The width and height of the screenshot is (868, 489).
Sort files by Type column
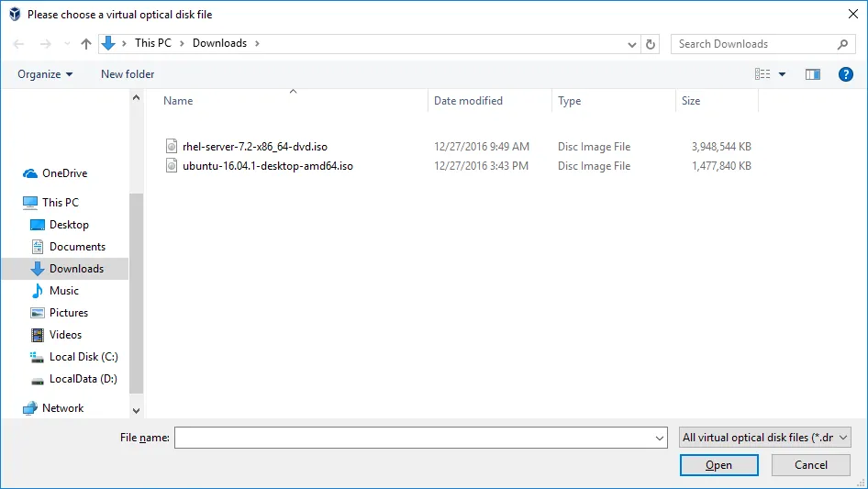pos(570,101)
